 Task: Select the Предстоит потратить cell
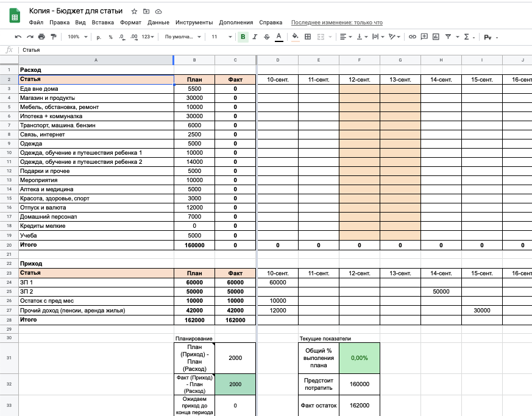point(319,384)
